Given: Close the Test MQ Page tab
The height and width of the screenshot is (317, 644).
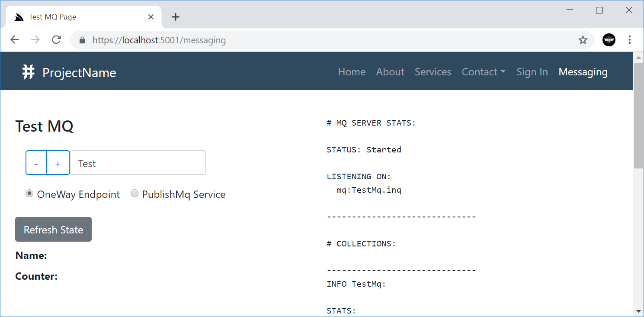Looking at the screenshot, I should pos(151,17).
